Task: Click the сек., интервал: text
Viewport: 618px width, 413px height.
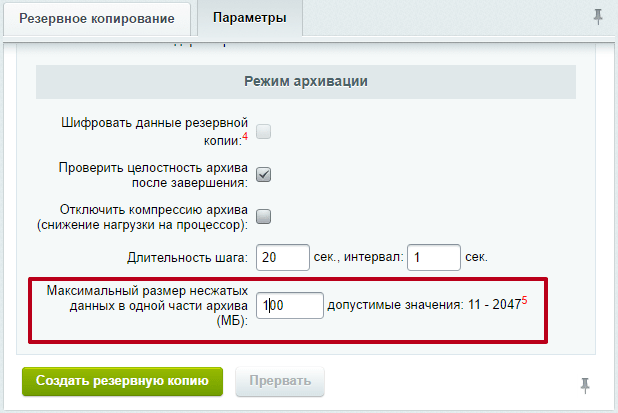Action: 358,257
